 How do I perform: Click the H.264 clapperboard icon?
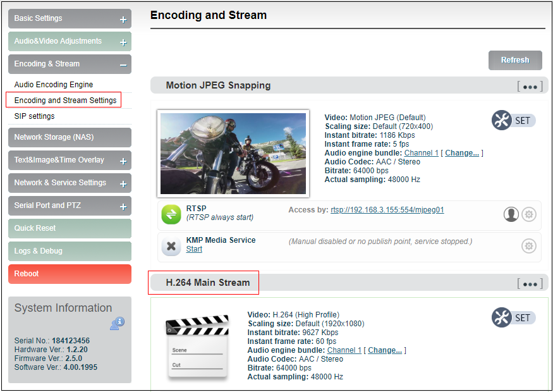click(x=197, y=347)
